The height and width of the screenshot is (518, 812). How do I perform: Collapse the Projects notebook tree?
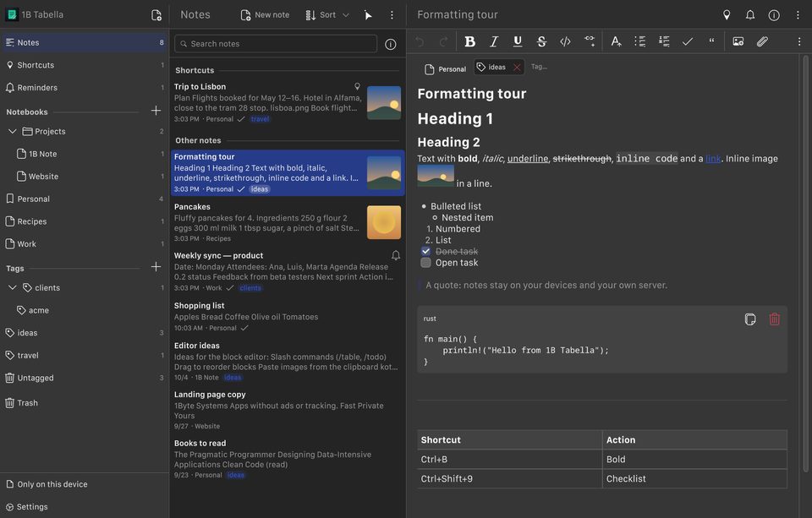point(13,132)
